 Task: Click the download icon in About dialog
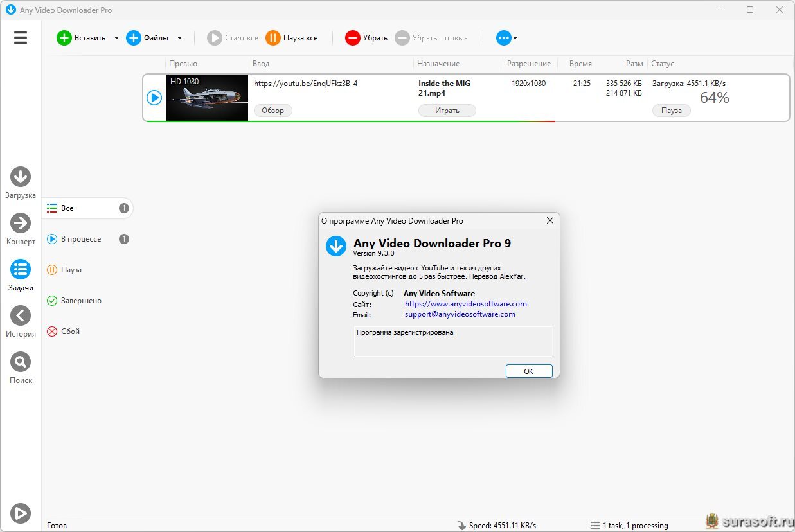(x=335, y=246)
